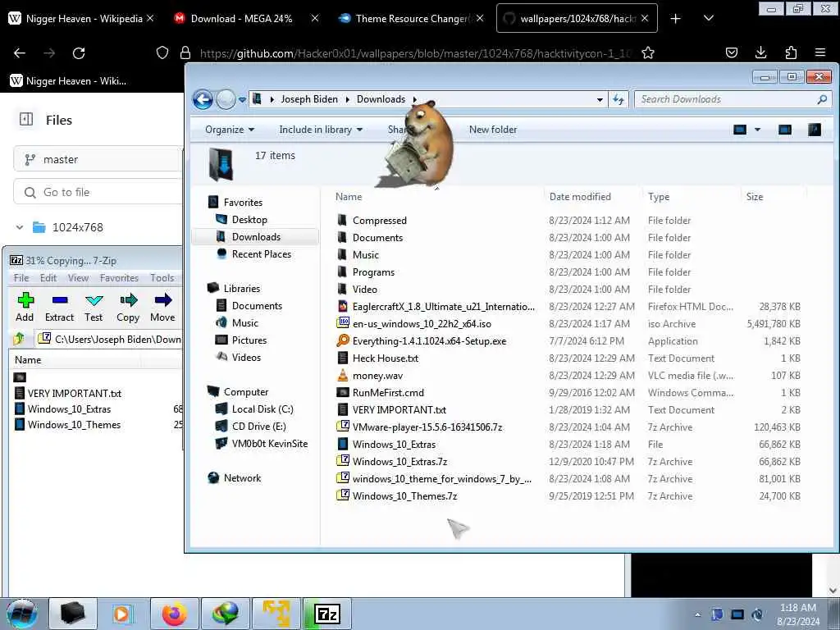840x630 pixels.
Task: Click Joseph Biden in address breadcrumb
Action: coord(309,99)
